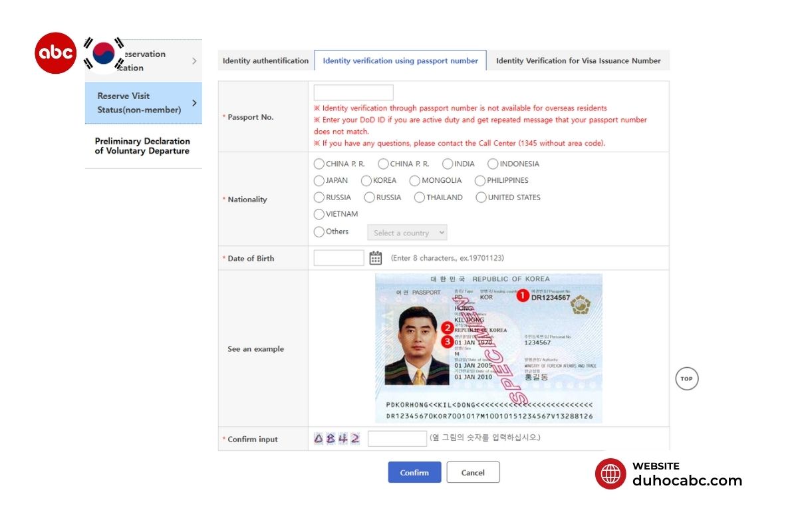The image size is (798, 532).
Task: Click the red abc logo
Action: 55,53
